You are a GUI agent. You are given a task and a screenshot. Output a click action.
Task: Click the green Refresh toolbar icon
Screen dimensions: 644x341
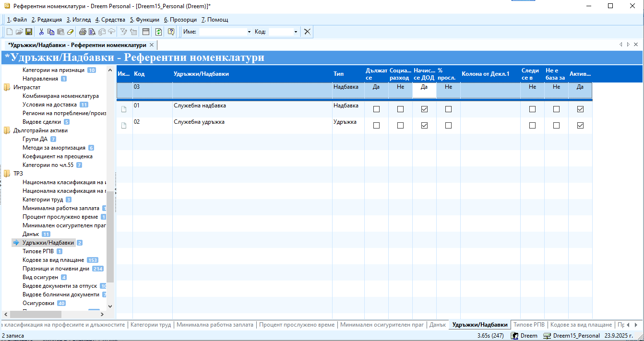(x=158, y=32)
